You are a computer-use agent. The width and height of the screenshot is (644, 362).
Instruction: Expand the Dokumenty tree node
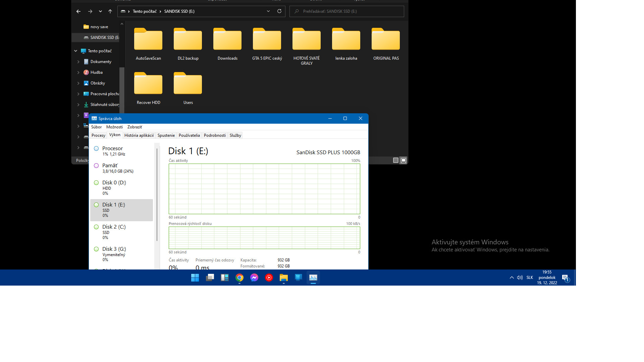point(78,62)
